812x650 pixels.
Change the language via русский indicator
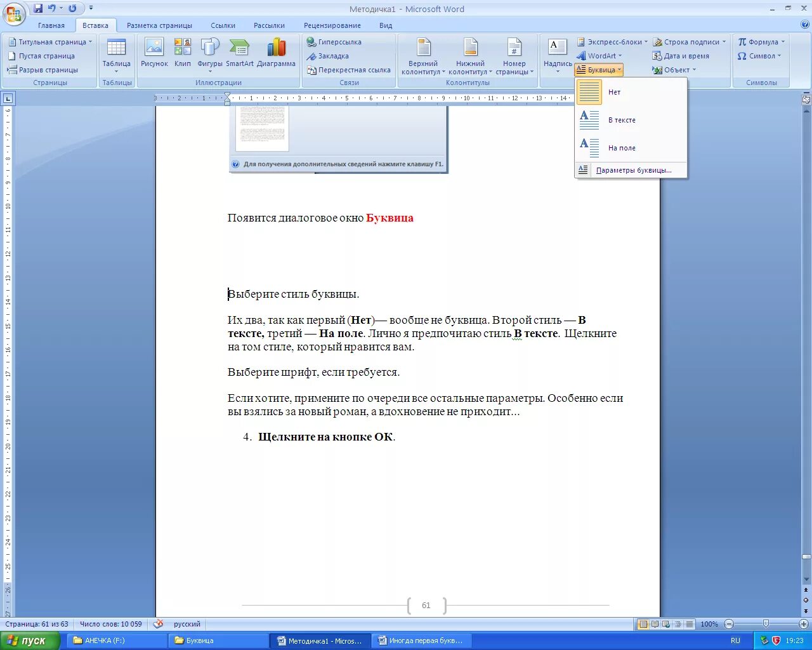[187, 624]
